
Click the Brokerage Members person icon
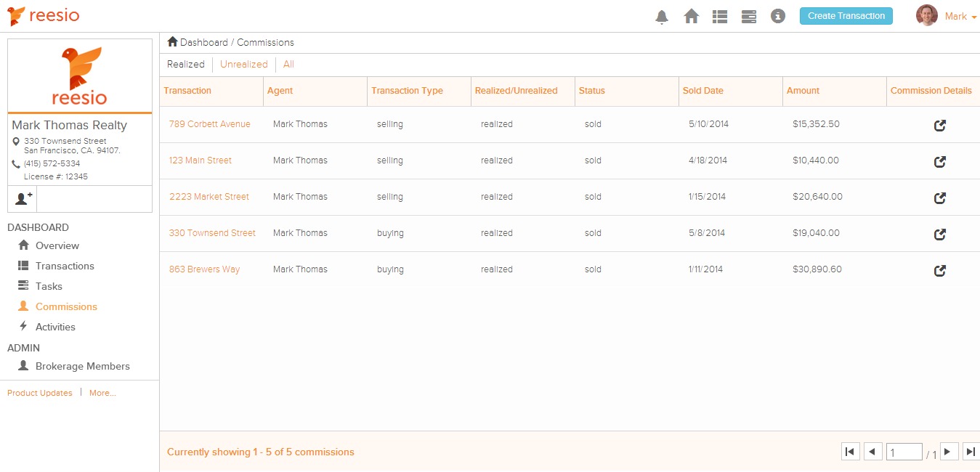point(23,365)
